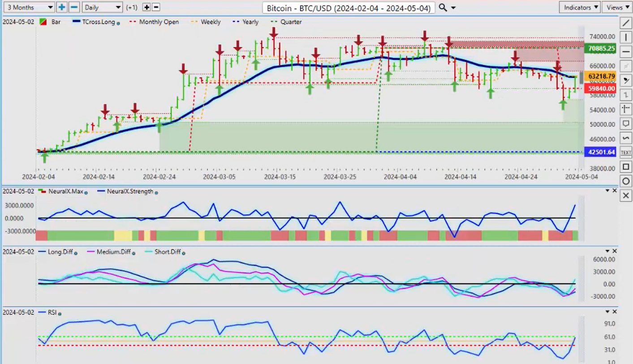Select the ellipse drawing tool
Image resolution: width=633 pixels, height=364 pixels.
[626, 181]
